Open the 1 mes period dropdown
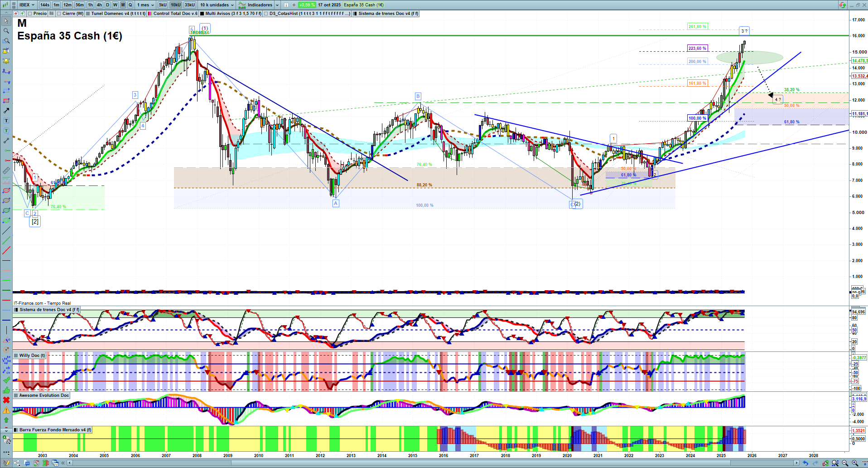The width and height of the screenshot is (868, 468). [x=146, y=5]
